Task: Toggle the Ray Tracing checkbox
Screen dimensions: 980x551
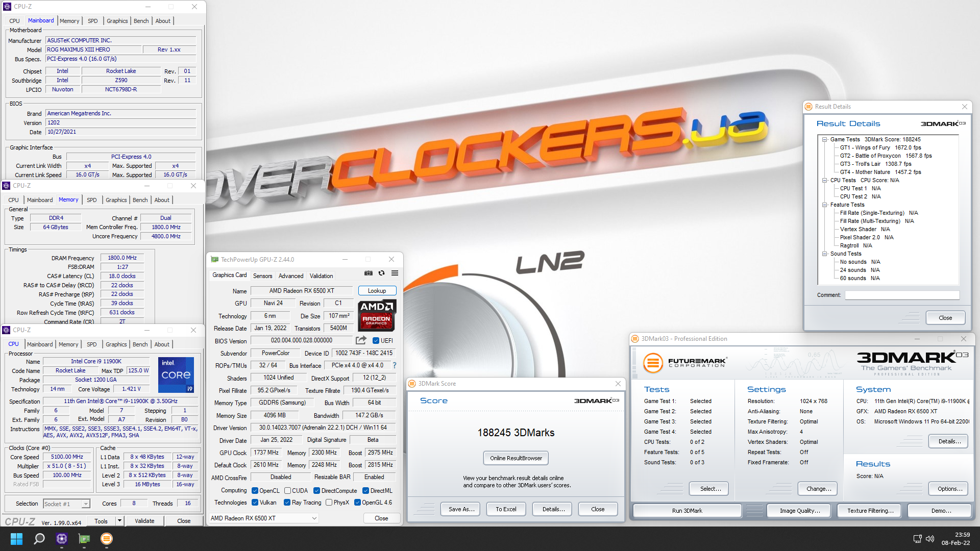Action: pyautogui.click(x=287, y=503)
